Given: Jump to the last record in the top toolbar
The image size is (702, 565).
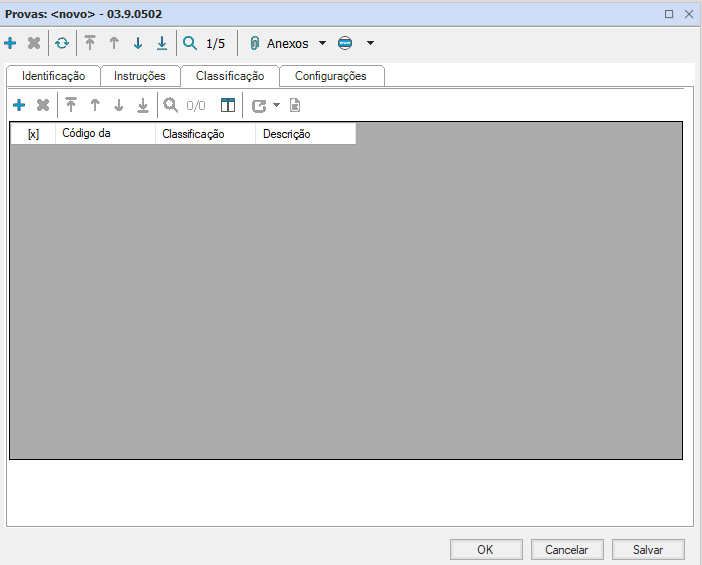Looking at the screenshot, I should point(162,44).
